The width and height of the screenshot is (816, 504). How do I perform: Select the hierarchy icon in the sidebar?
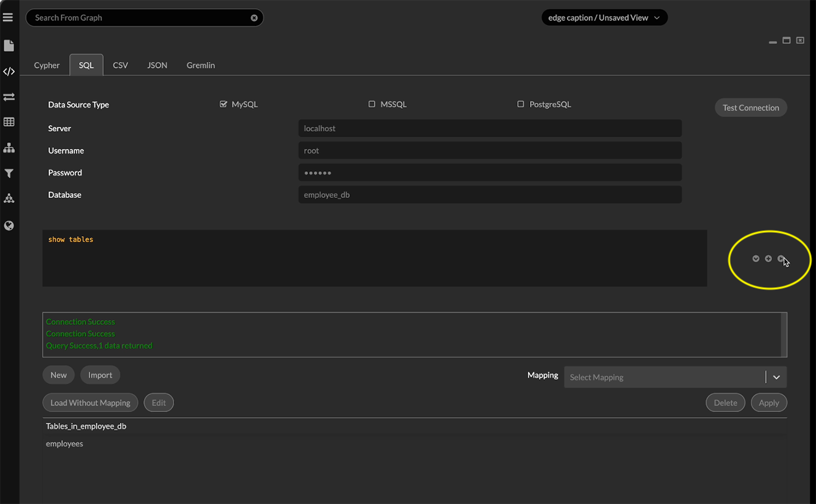8,148
